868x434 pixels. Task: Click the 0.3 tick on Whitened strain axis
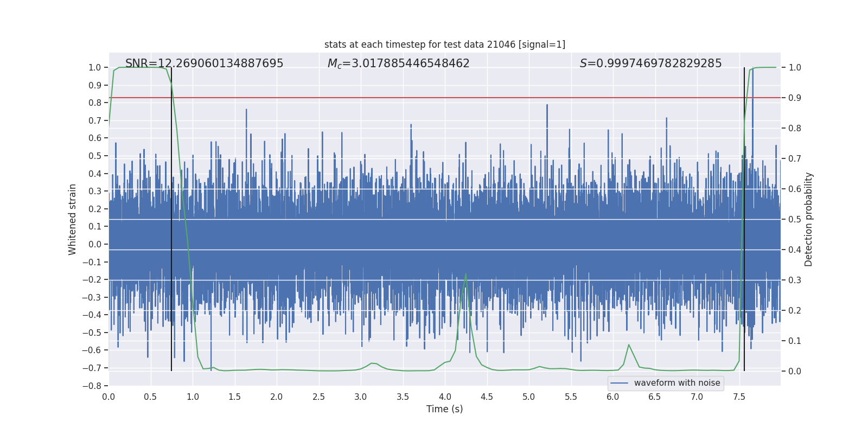(95, 192)
